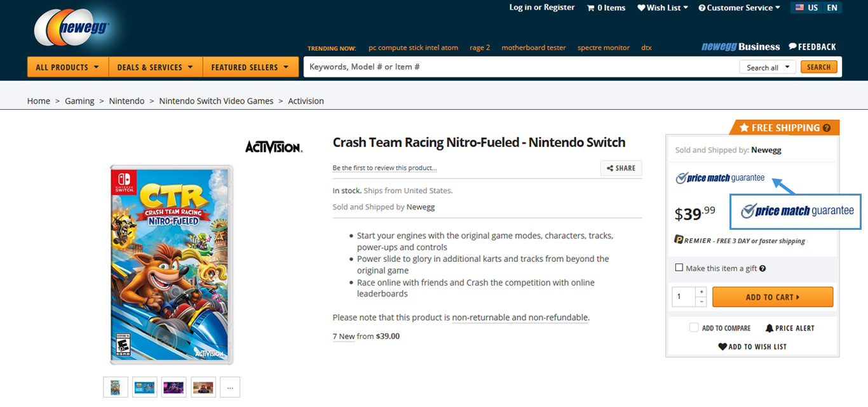
Task: Increase quantity with the plus stepper
Action: coord(701,292)
